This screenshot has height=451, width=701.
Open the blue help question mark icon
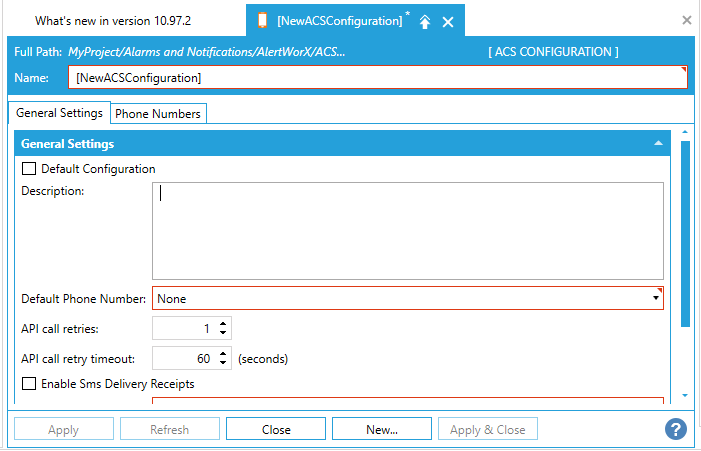click(x=675, y=429)
